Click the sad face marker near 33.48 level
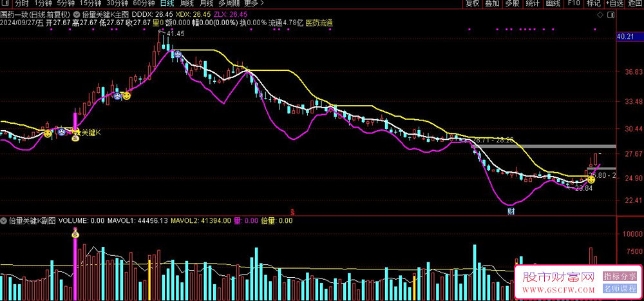Screen dimensions: 644x301 (x=117, y=96)
